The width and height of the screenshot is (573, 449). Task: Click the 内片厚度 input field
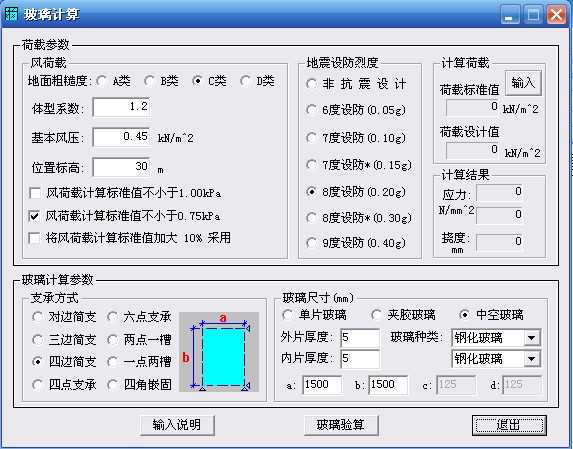360,358
